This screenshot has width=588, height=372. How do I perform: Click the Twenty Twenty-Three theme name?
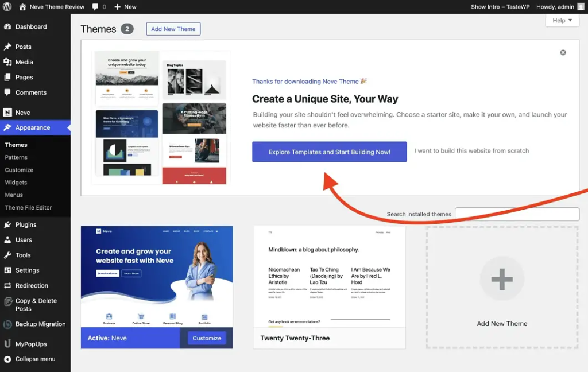295,338
